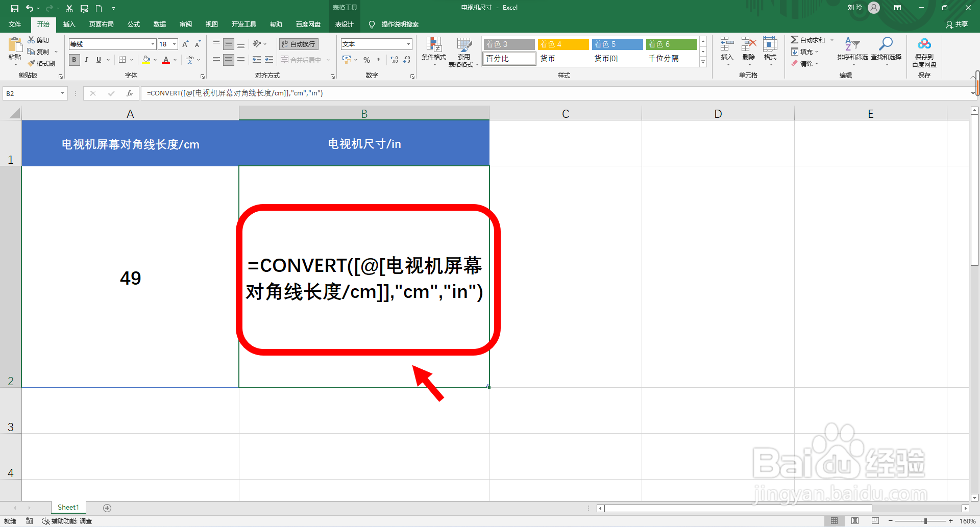Click the wén phonetic guide icon
980x527 pixels.
pos(190,60)
